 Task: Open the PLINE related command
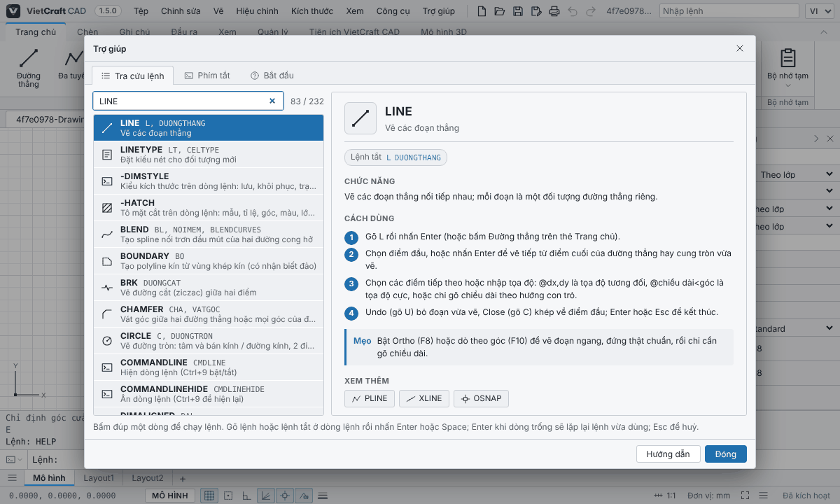coord(370,398)
